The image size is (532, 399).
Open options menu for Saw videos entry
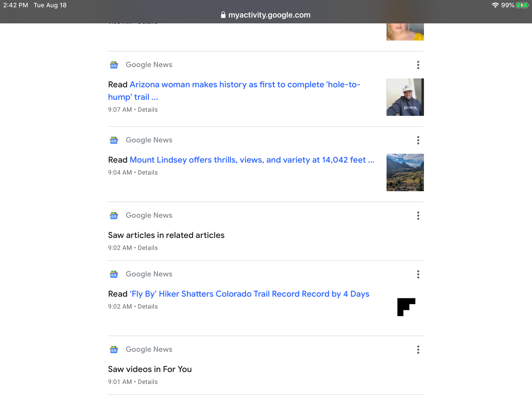pyautogui.click(x=418, y=350)
